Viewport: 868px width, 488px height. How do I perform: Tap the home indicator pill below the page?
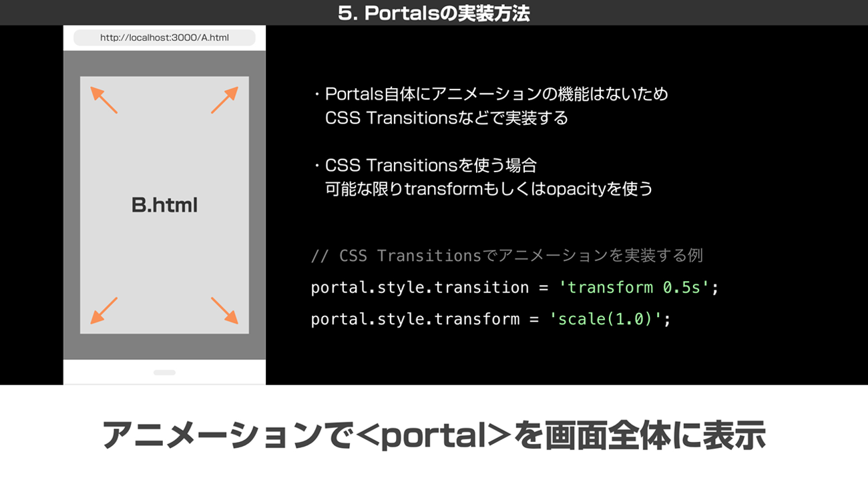click(164, 373)
